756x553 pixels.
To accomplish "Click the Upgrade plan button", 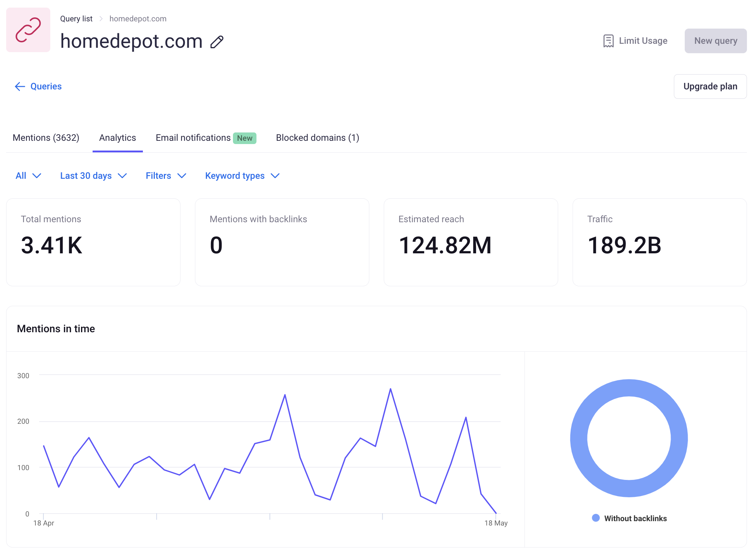I will pos(710,86).
